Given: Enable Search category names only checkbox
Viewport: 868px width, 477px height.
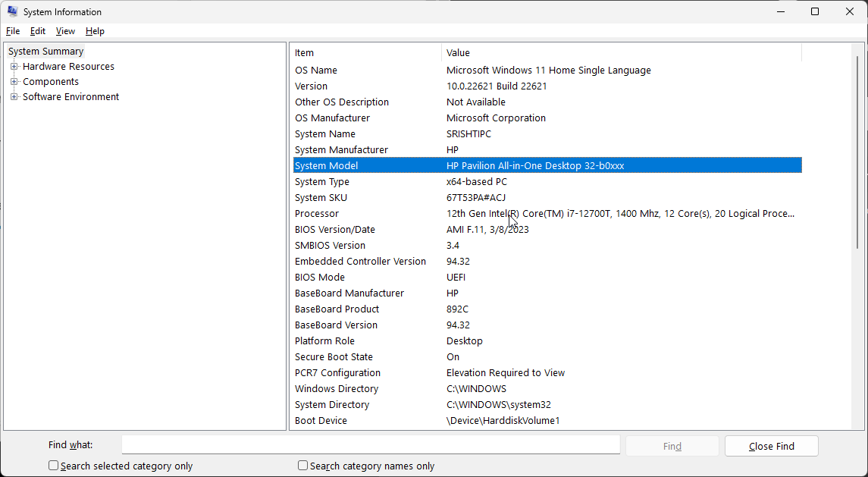Looking at the screenshot, I should tap(302, 466).
